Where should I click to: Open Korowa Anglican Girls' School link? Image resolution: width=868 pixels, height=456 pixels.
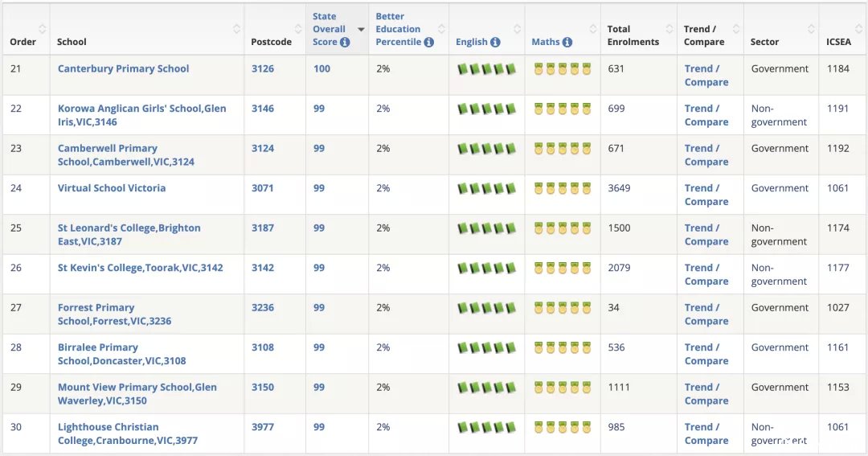pyautogui.click(x=141, y=115)
